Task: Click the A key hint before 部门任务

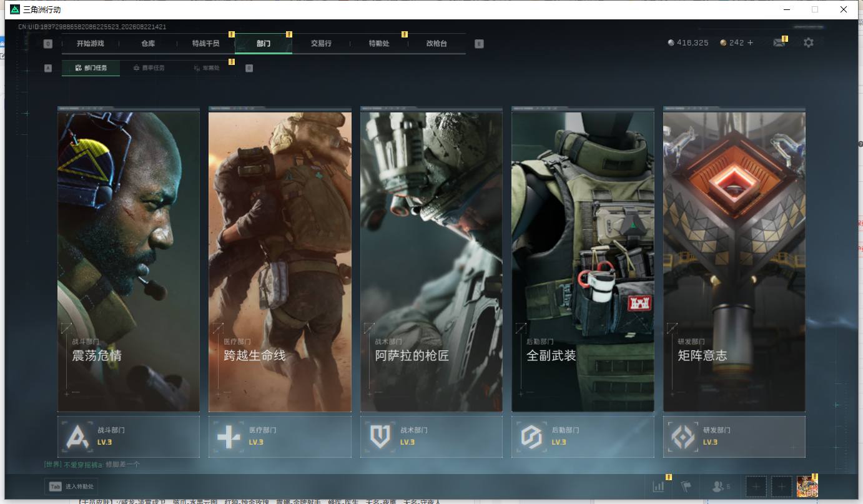Action: click(x=48, y=68)
